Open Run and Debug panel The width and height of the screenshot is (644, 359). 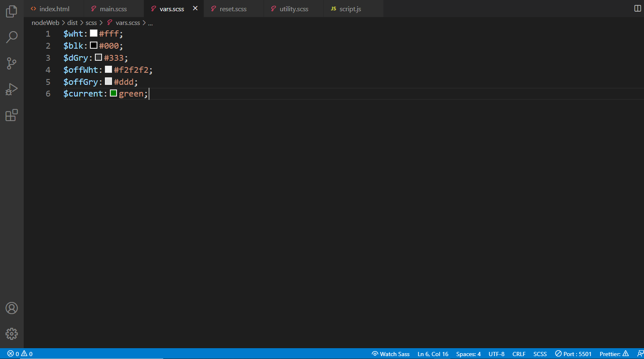pyautogui.click(x=11, y=89)
